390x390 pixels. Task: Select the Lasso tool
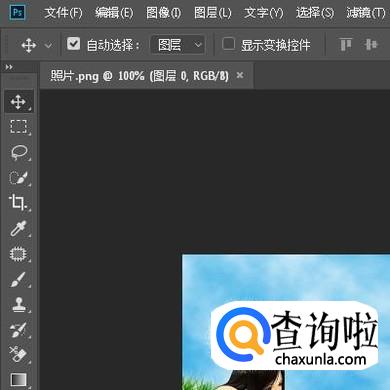point(19,152)
